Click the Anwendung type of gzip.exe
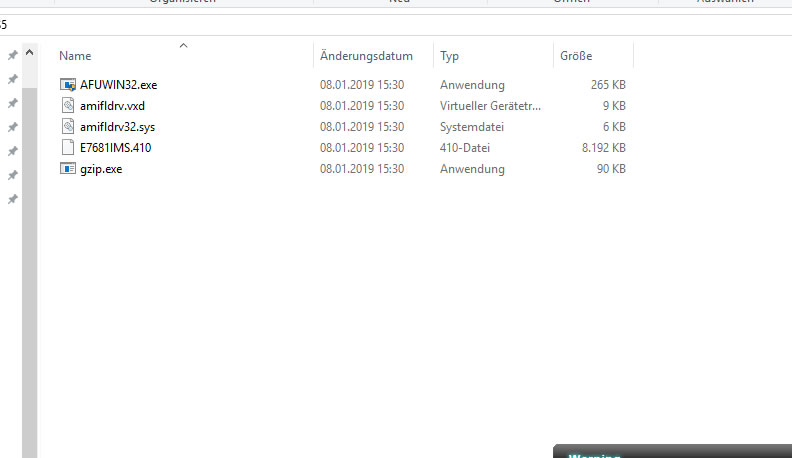This screenshot has height=458, width=792. click(472, 169)
